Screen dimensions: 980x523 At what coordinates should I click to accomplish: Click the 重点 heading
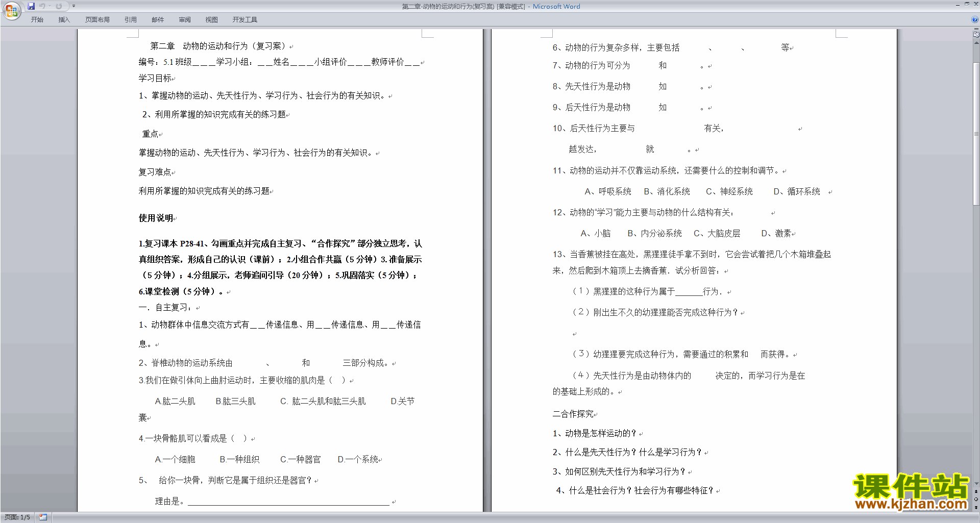pos(150,134)
